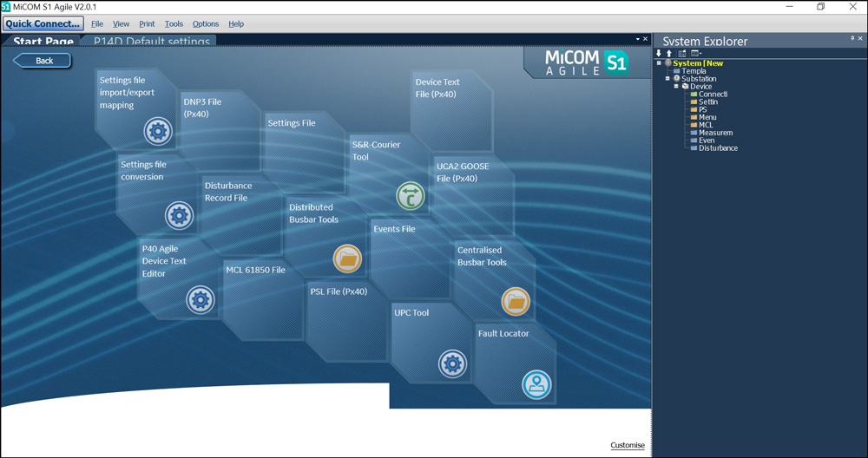Click the S1 application icon in title bar
The image size is (868, 458).
pos(5,7)
